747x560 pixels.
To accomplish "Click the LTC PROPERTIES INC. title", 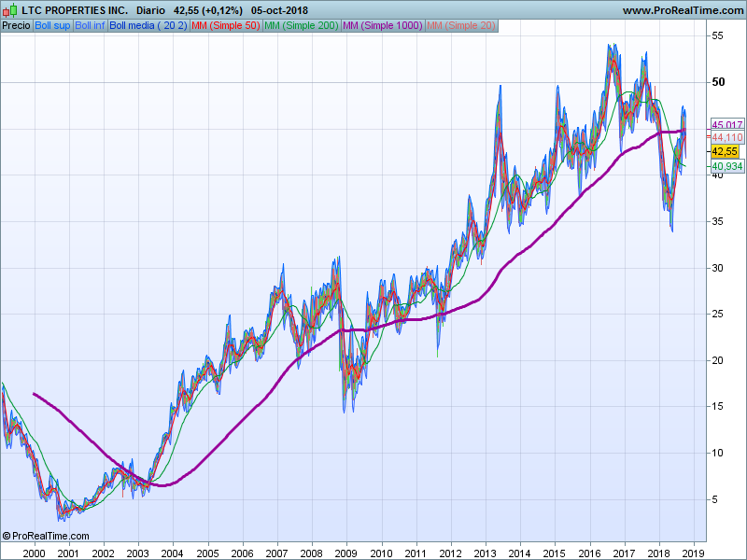I will click(75, 10).
